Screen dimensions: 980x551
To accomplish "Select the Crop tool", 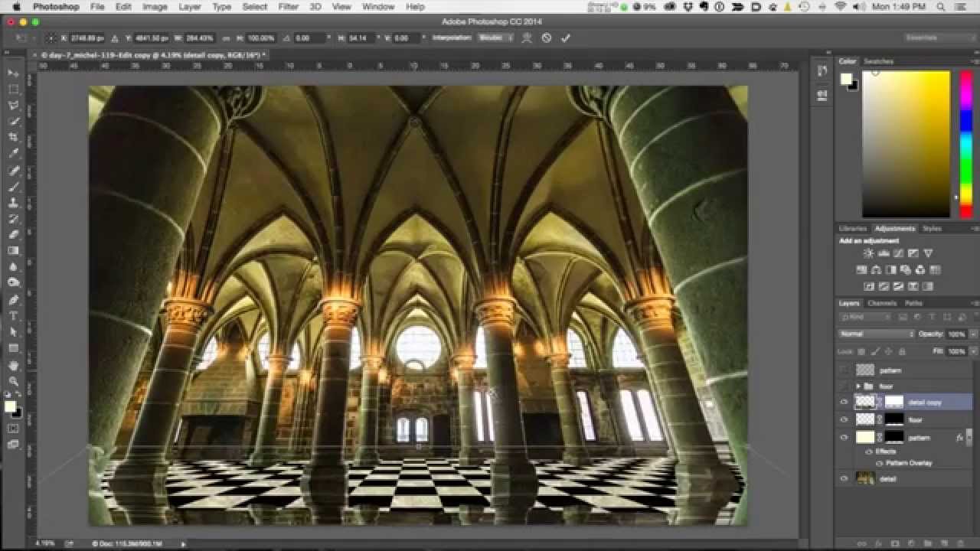I will pyautogui.click(x=13, y=138).
